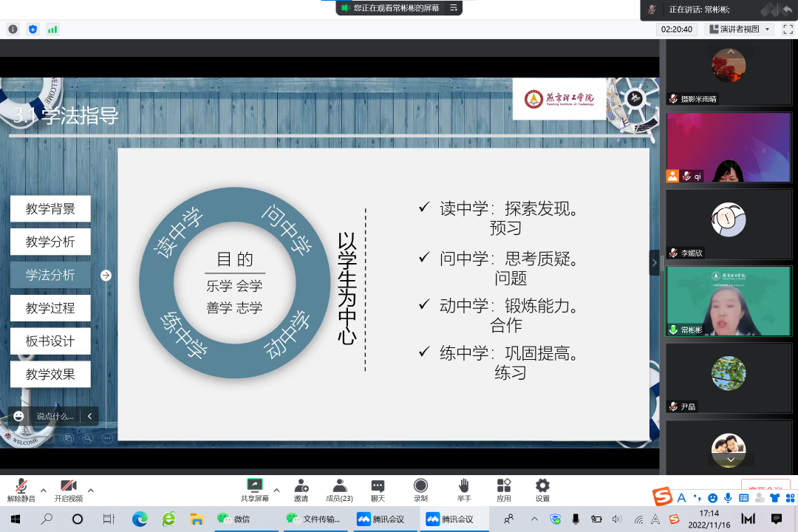Image resolution: width=798 pixels, height=532 pixels.
Task: Open the 演讲者视图 view dropdown
Action: point(740,30)
